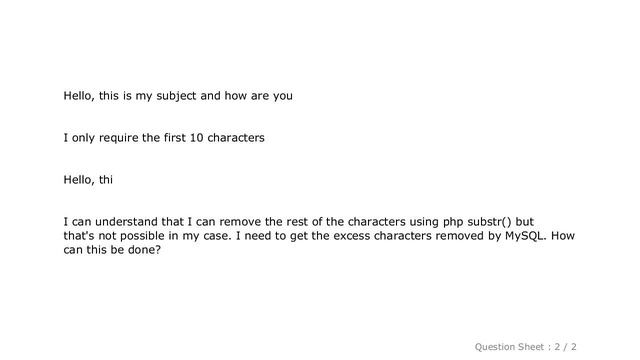
Task: Click the word "excess" in the paragraph
Action: pos(351,236)
